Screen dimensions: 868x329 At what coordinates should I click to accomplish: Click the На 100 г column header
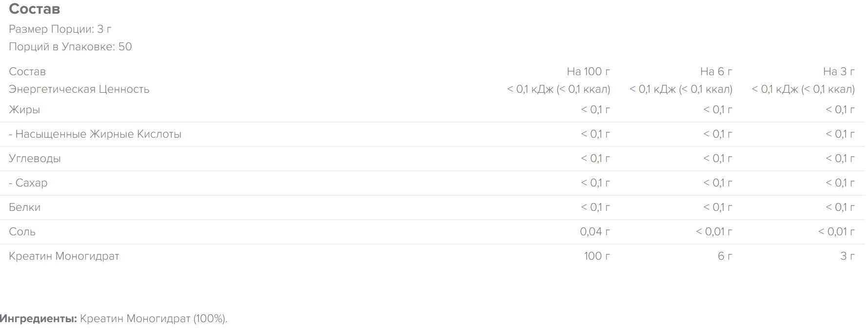click(588, 71)
